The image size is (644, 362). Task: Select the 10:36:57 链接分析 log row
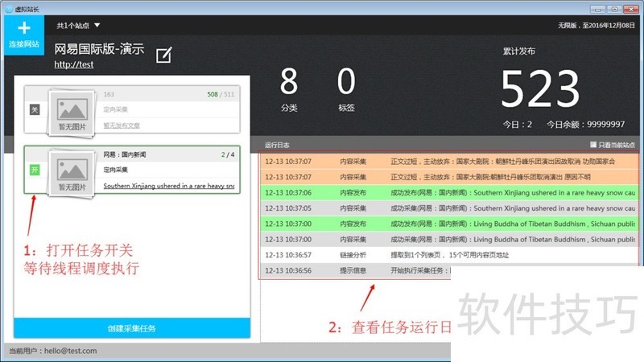[449, 255]
